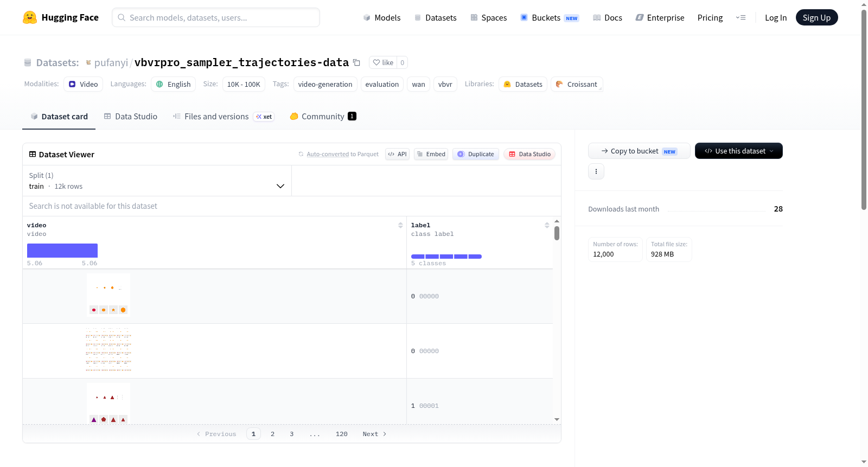Go to page 2 of the dataset

click(272, 434)
